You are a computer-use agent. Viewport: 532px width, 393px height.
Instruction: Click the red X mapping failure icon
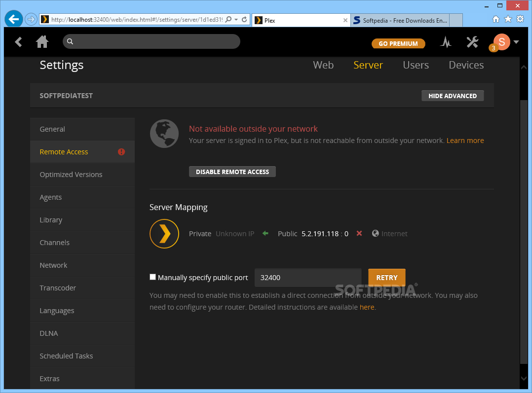pyautogui.click(x=359, y=233)
